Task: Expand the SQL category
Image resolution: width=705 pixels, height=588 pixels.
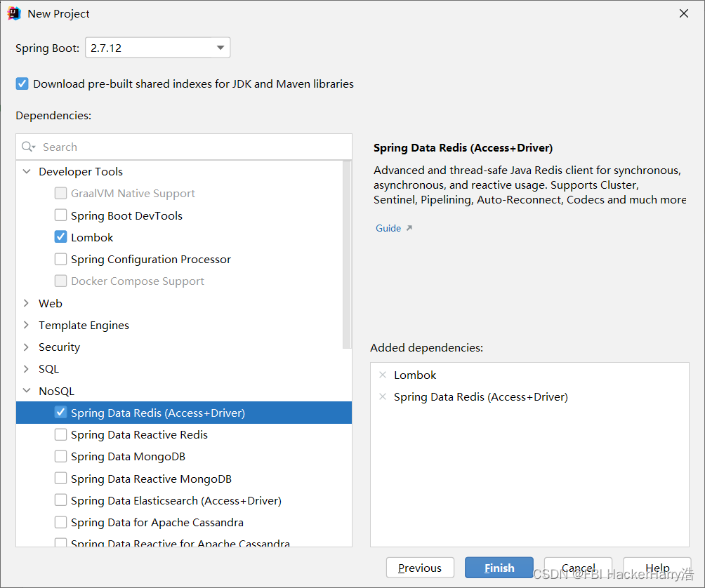Action: coord(27,369)
